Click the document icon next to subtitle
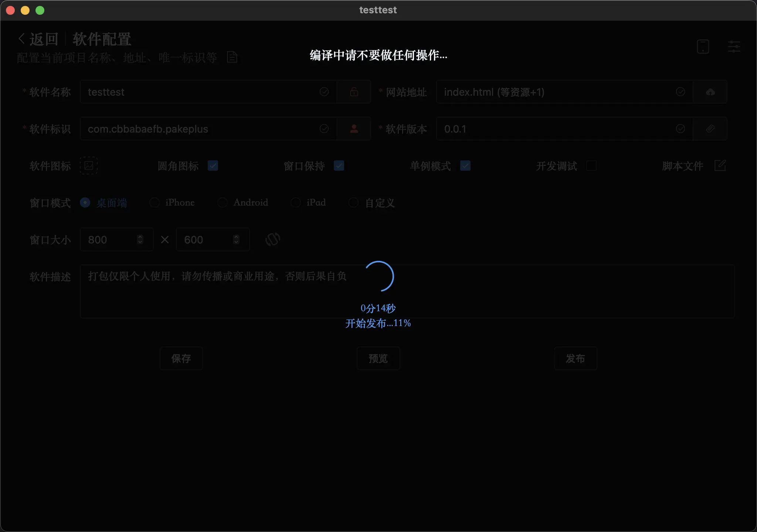This screenshot has width=757, height=532. pyautogui.click(x=232, y=57)
